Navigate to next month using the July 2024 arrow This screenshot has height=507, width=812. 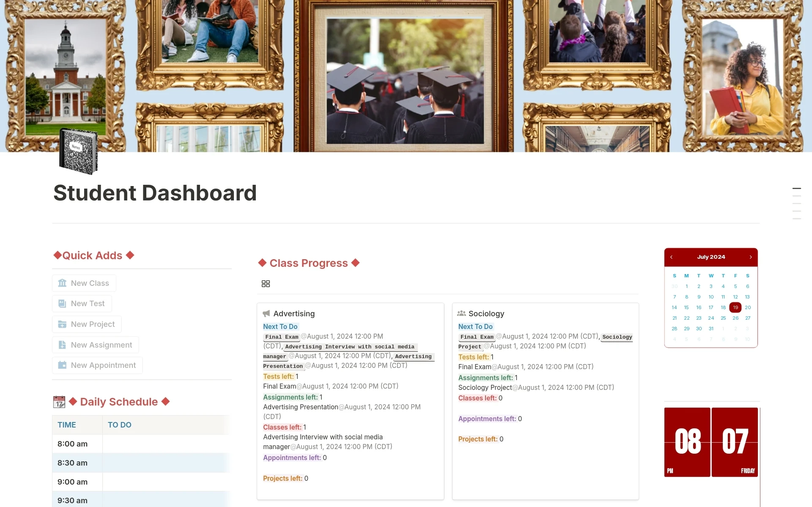coord(751,257)
